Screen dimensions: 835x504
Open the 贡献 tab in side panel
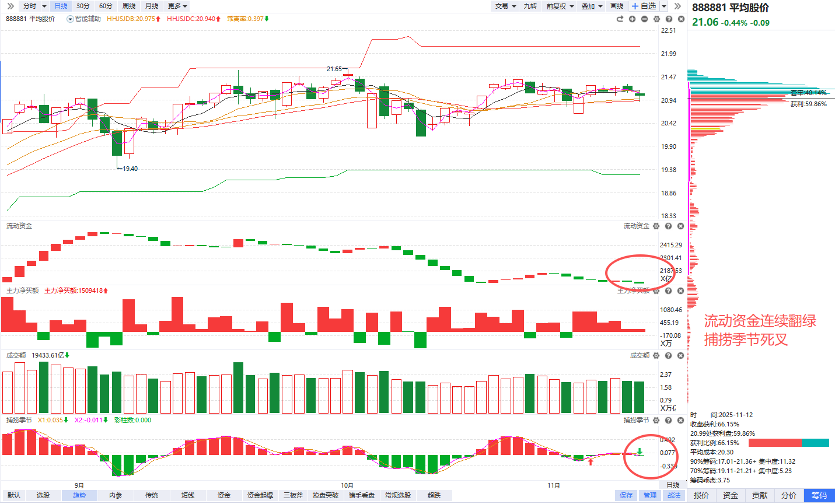tap(760, 495)
